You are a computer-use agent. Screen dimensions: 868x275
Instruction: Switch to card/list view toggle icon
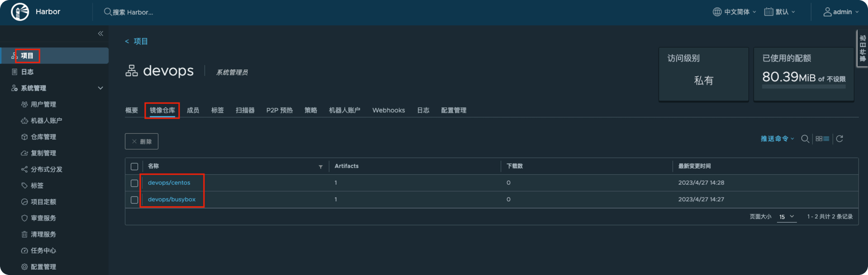coord(822,139)
